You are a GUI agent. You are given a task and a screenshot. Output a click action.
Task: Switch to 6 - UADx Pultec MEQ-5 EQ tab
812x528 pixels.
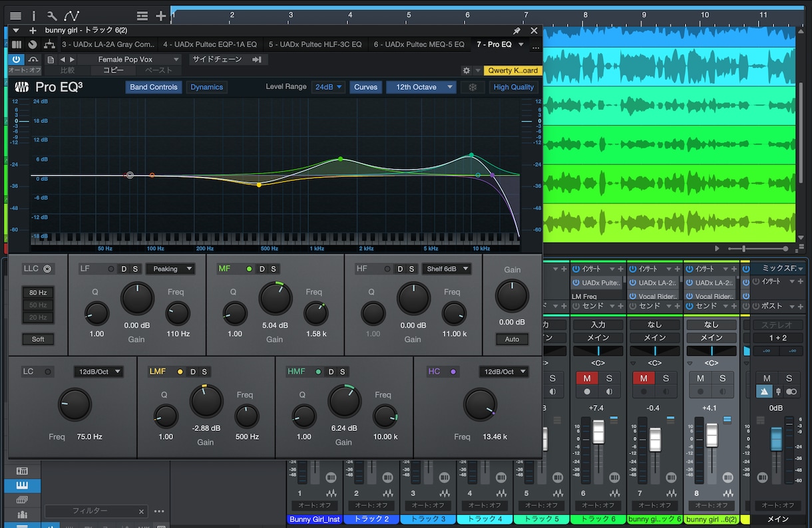tap(419, 45)
